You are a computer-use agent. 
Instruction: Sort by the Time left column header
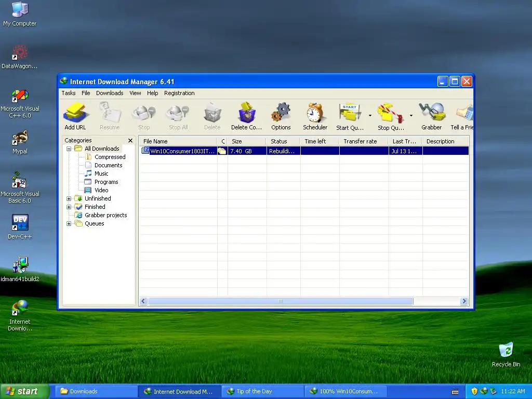(320, 141)
